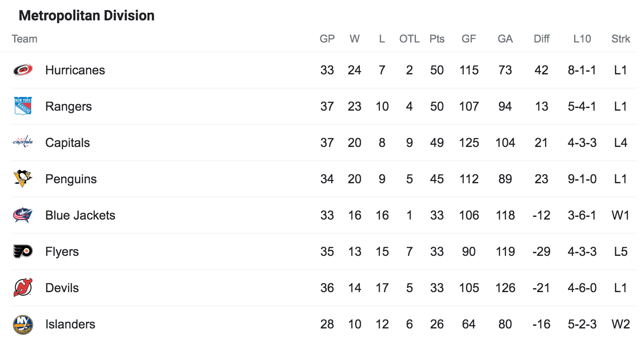Click the Hurricanes team logo
Screen dimensions: 644x355
click(x=23, y=70)
